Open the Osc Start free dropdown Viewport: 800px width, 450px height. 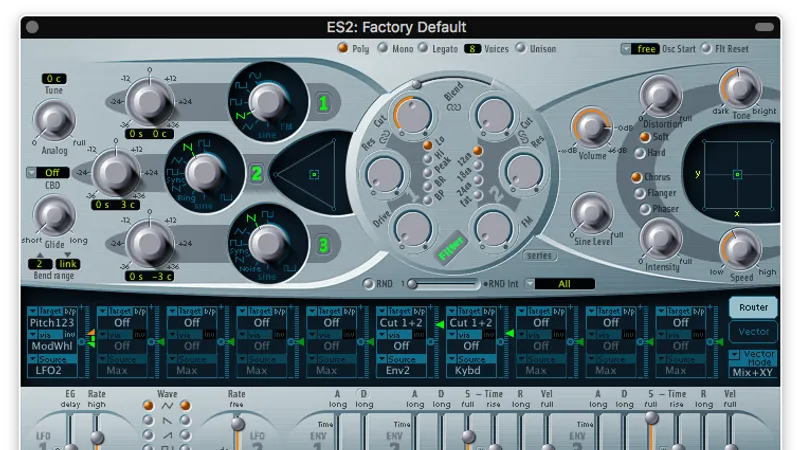(640, 48)
